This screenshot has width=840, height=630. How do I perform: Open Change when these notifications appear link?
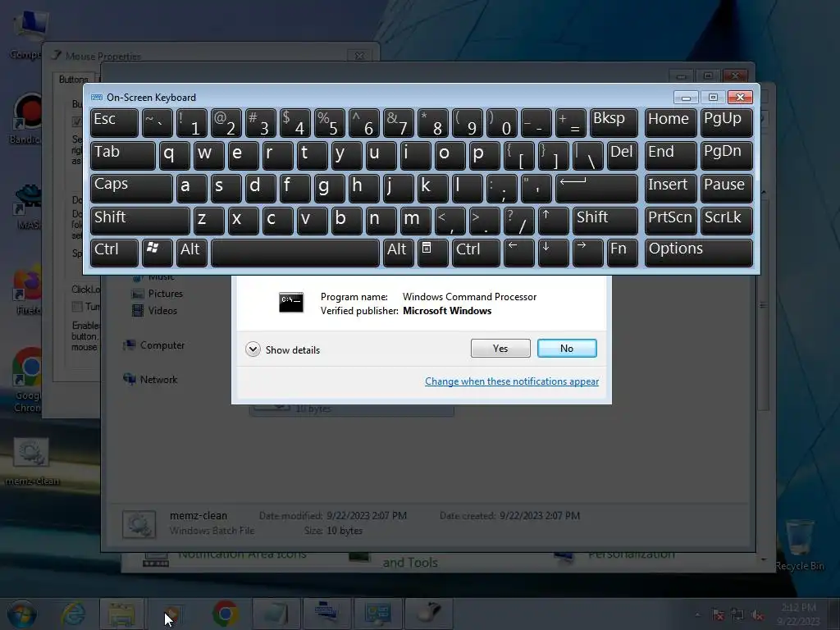click(x=512, y=381)
